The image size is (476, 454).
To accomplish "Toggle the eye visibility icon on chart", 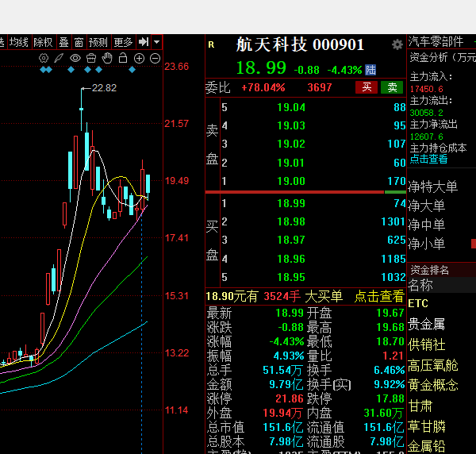I will click(75, 58).
